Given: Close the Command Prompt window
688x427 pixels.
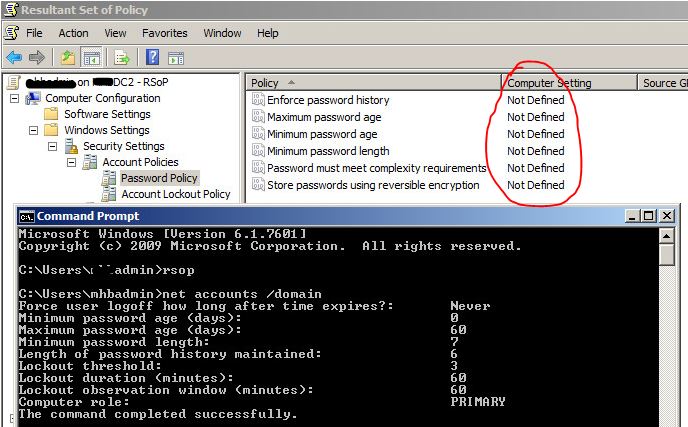Looking at the screenshot, I should (x=667, y=216).
